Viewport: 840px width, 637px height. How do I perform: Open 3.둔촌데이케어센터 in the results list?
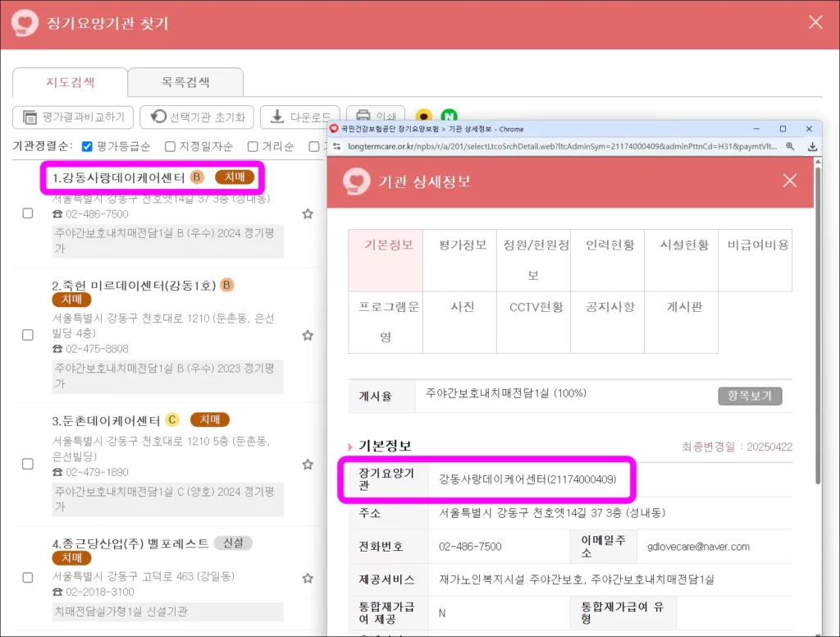[106, 420]
